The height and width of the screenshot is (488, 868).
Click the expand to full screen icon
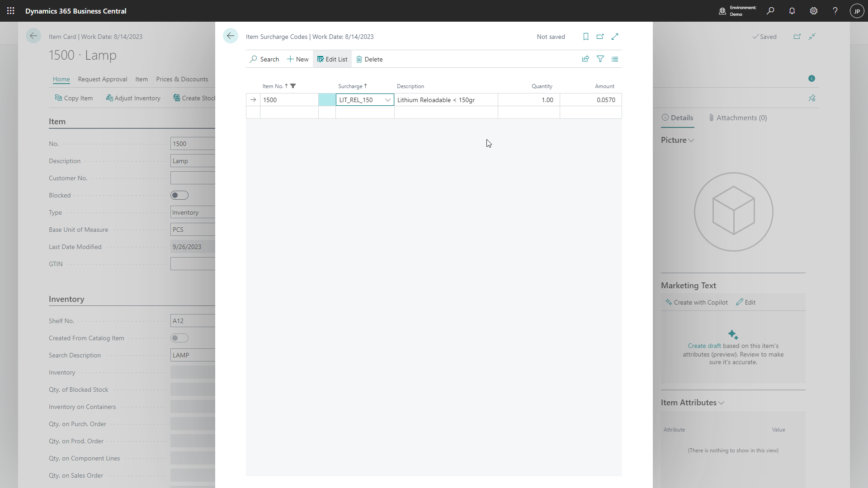click(x=615, y=36)
